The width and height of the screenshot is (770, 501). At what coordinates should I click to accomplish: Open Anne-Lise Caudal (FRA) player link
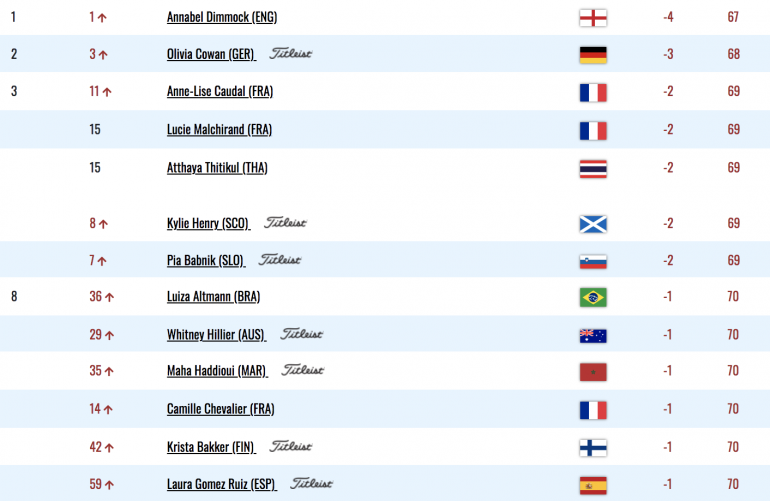click(x=220, y=91)
